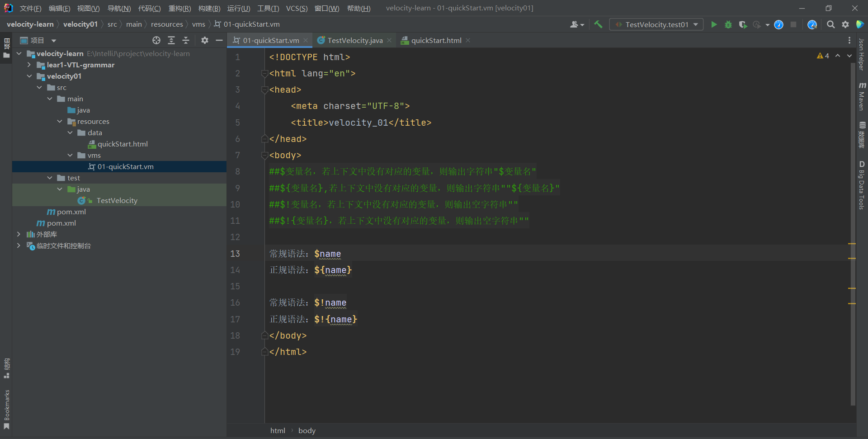Screen dimensions: 868x439
Task: Click body in editor breadcrumb
Action: pos(307,430)
